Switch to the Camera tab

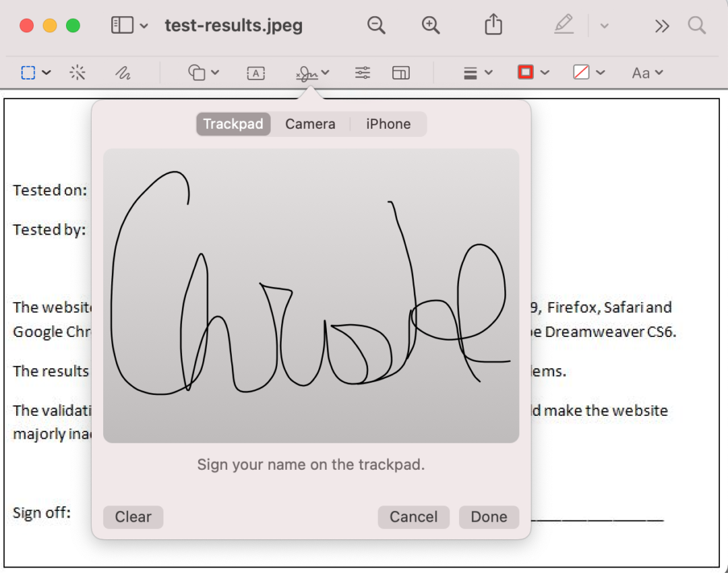click(310, 123)
